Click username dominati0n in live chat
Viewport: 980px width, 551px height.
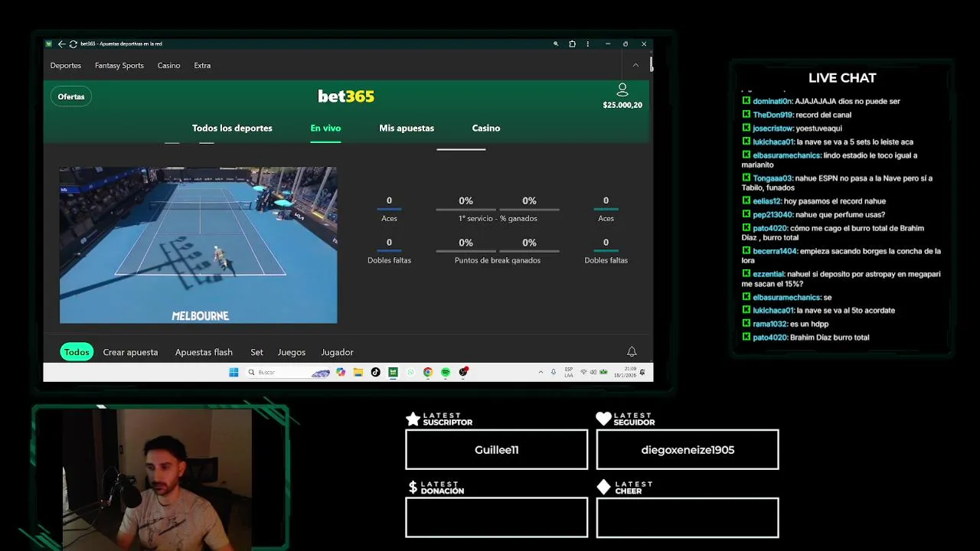(x=772, y=101)
